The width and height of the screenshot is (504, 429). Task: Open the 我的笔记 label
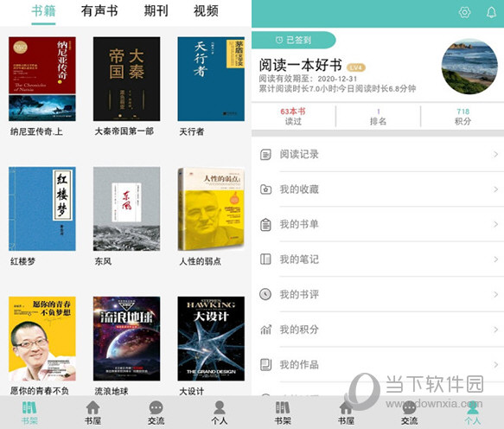299,259
